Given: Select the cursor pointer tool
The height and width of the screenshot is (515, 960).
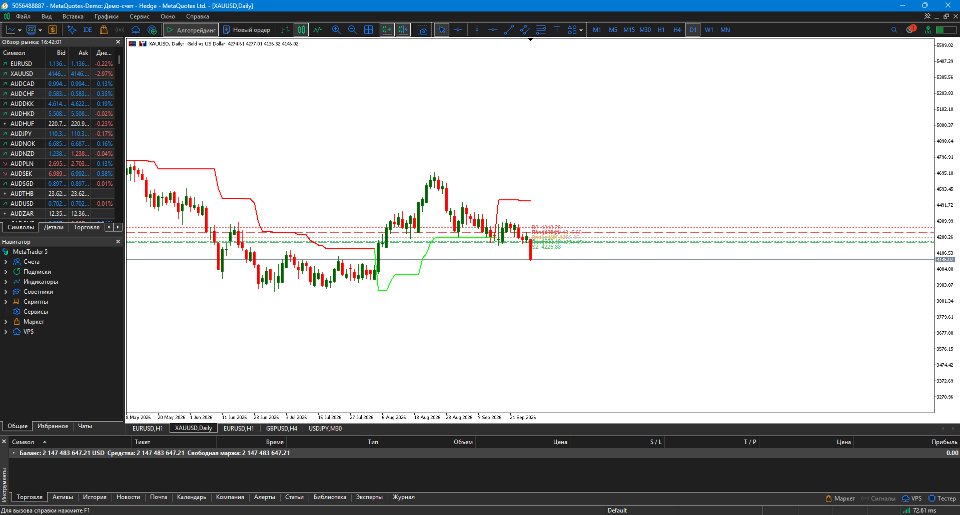Looking at the screenshot, I should (x=441, y=29).
